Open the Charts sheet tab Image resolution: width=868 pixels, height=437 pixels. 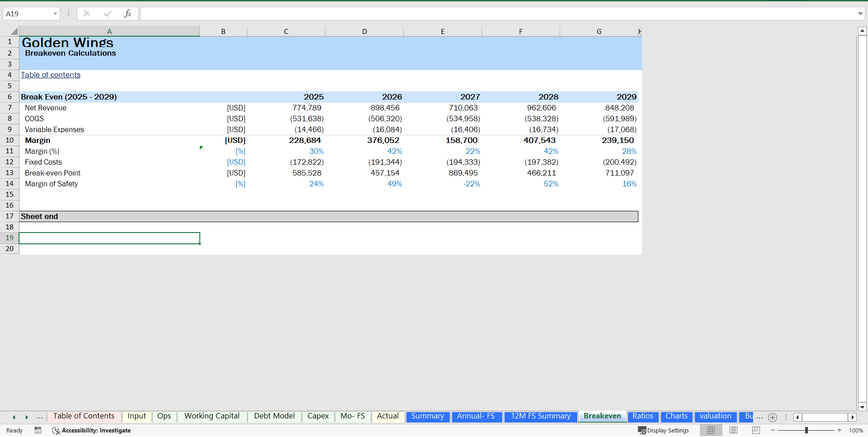(676, 416)
